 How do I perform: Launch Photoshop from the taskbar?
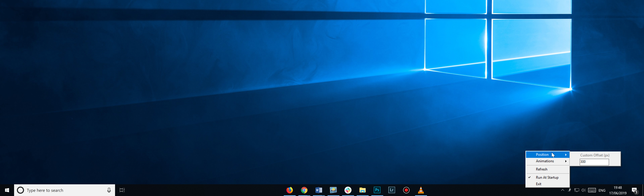(x=377, y=190)
